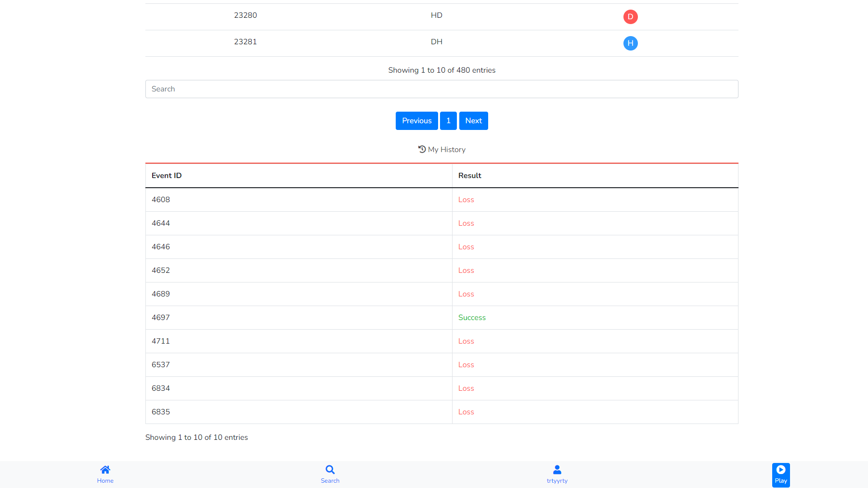Click the Loss result for event 4608
This screenshot has width=868, height=488.
(466, 200)
